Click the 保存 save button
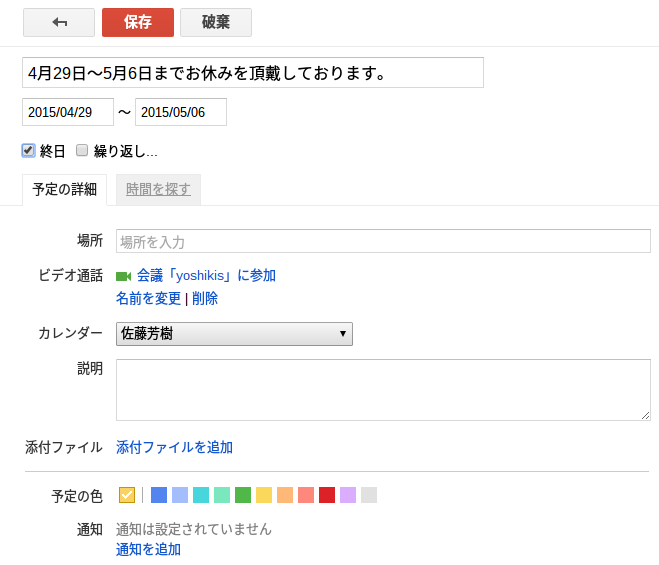The width and height of the screenshot is (659, 565). point(138,22)
